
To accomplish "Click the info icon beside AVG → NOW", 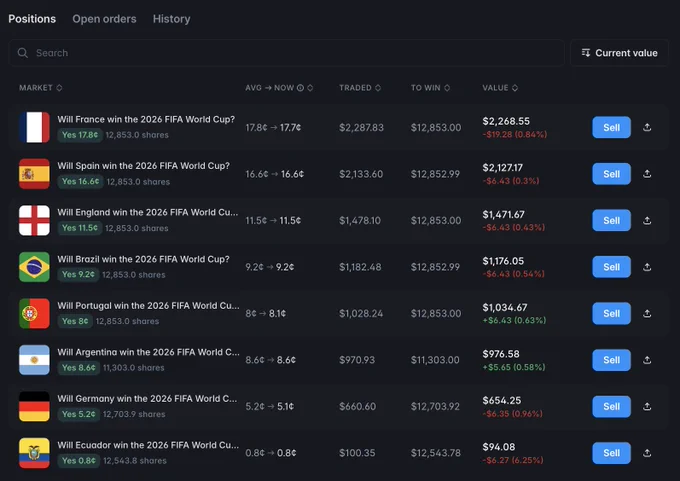I will tap(300, 88).
